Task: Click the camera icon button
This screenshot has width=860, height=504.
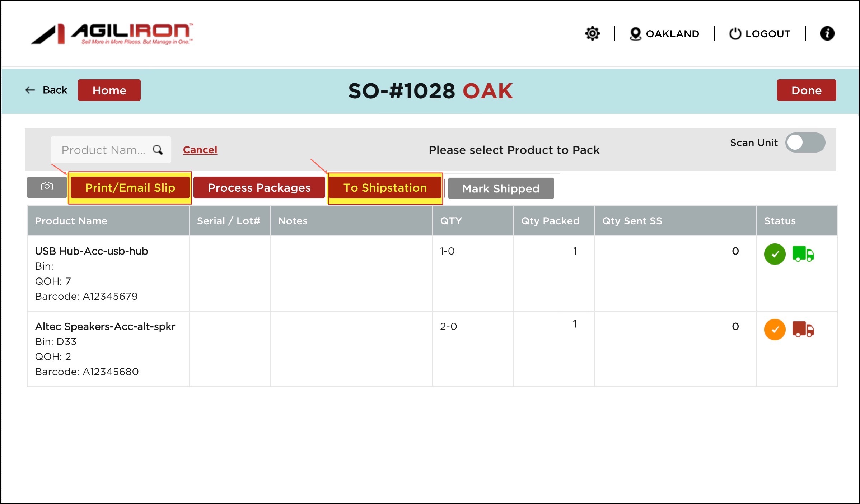Action: pyautogui.click(x=47, y=187)
